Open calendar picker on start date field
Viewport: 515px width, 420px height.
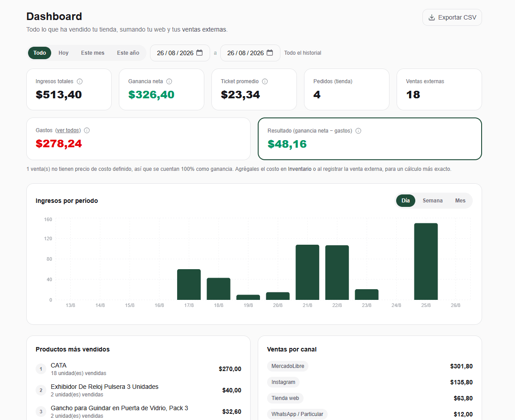point(199,52)
